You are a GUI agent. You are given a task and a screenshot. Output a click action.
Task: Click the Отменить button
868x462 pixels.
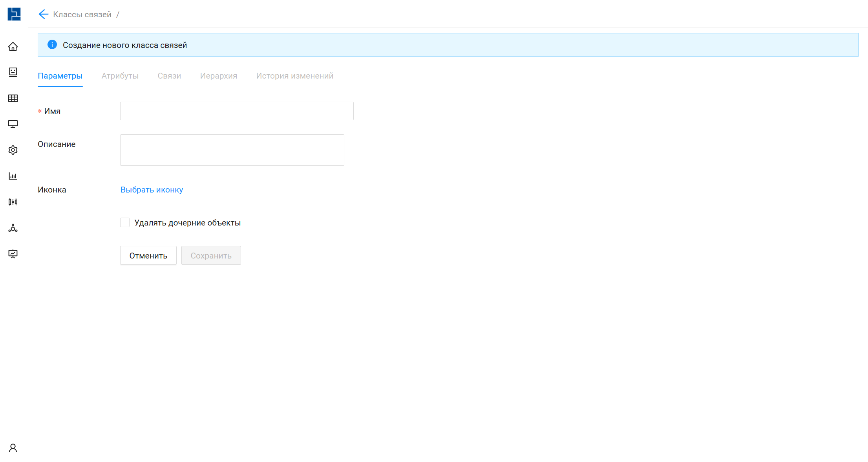coord(148,256)
